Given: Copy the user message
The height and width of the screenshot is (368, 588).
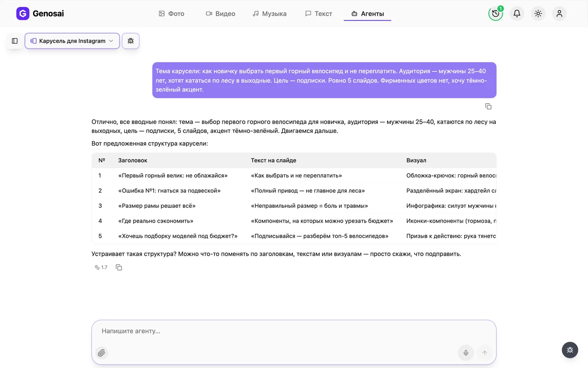Looking at the screenshot, I should pyautogui.click(x=488, y=106).
